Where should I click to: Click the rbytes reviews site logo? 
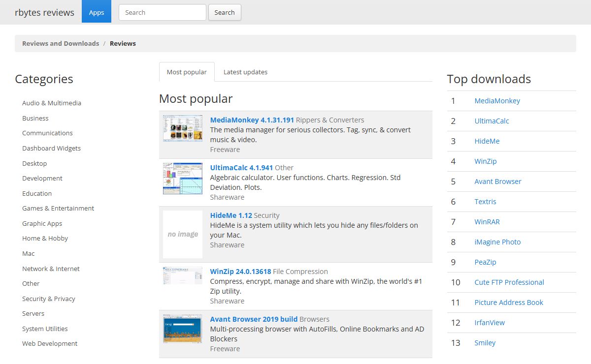click(45, 12)
